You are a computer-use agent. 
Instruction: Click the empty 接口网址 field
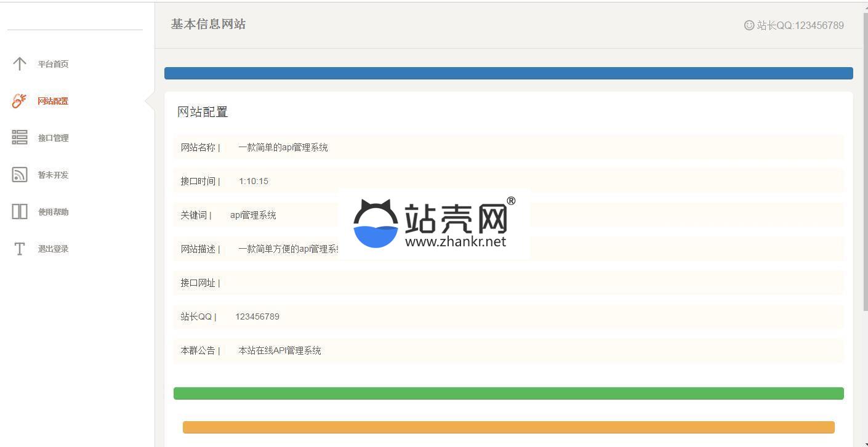(x=529, y=283)
